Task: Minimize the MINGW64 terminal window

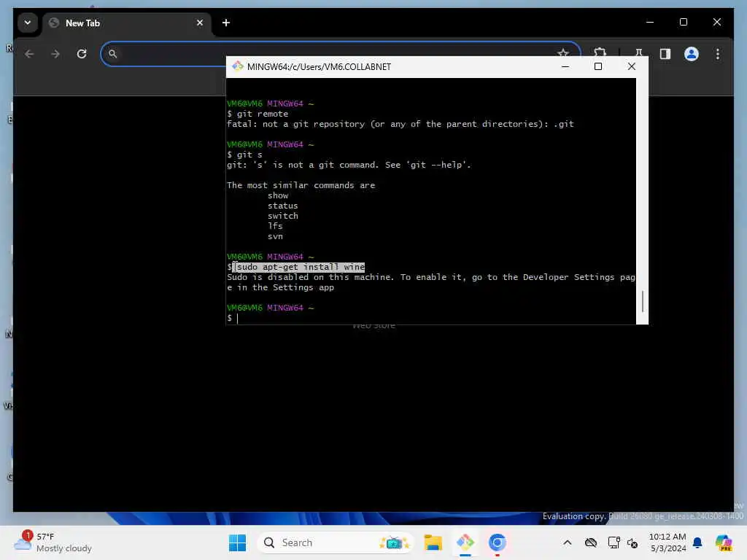Action: click(x=565, y=66)
